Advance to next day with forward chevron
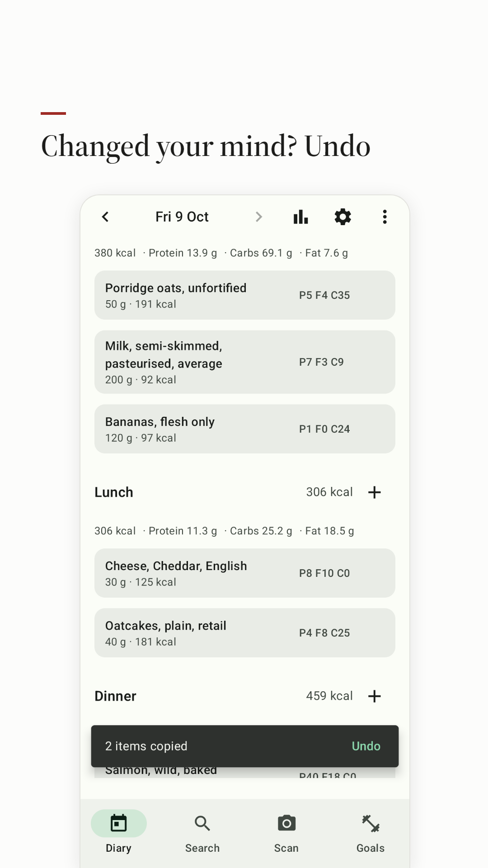 click(258, 217)
